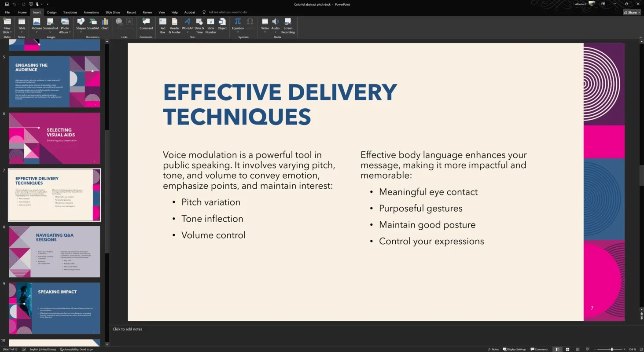This screenshot has height=352, width=644.
Task: Save the presentation from the quick access toolbar
Action: point(7,4)
